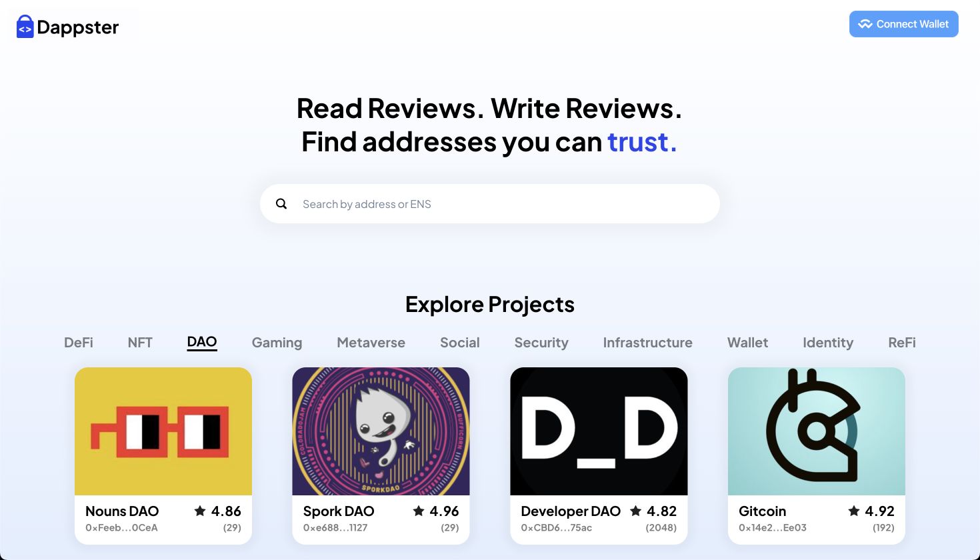Click the (192) review count
The width and height of the screenshot is (980, 560).
tap(883, 528)
